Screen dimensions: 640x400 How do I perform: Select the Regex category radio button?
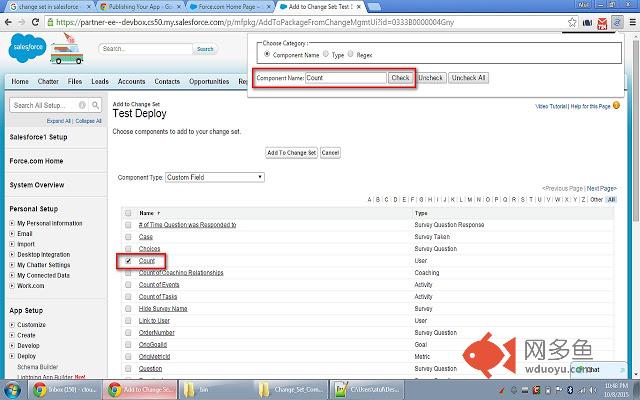(352, 54)
